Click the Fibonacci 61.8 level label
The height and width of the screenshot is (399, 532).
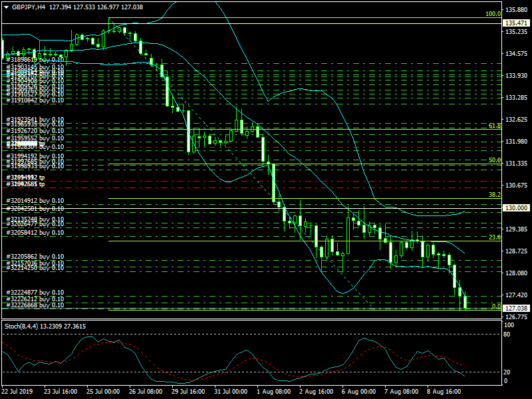495,126
